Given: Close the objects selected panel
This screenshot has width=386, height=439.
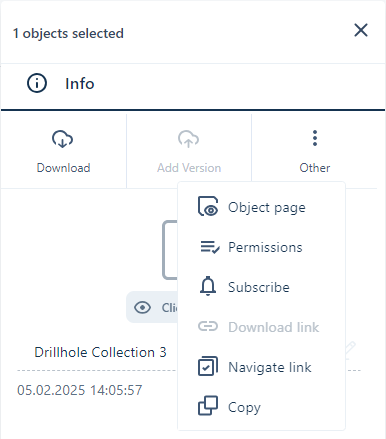Looking at the screenshot, I should coord(361,30).
